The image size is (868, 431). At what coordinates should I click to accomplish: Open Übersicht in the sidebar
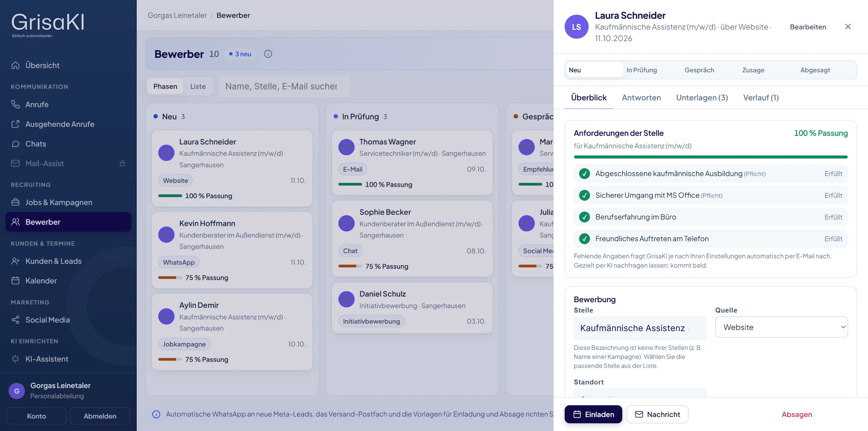coord(68,65)
